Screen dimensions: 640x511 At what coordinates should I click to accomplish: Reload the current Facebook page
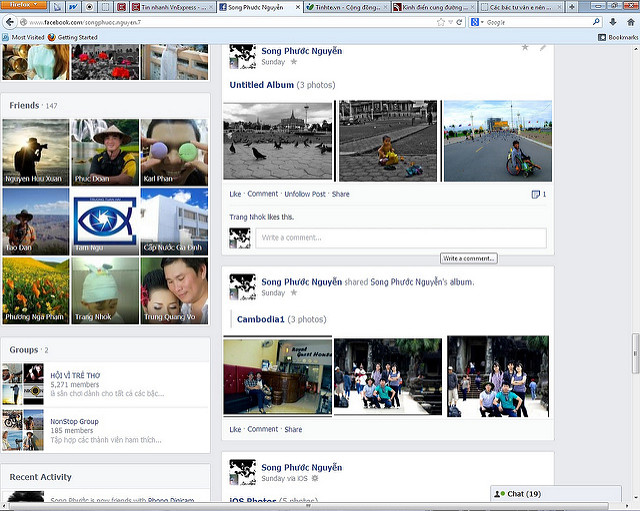tap(459, 22)
